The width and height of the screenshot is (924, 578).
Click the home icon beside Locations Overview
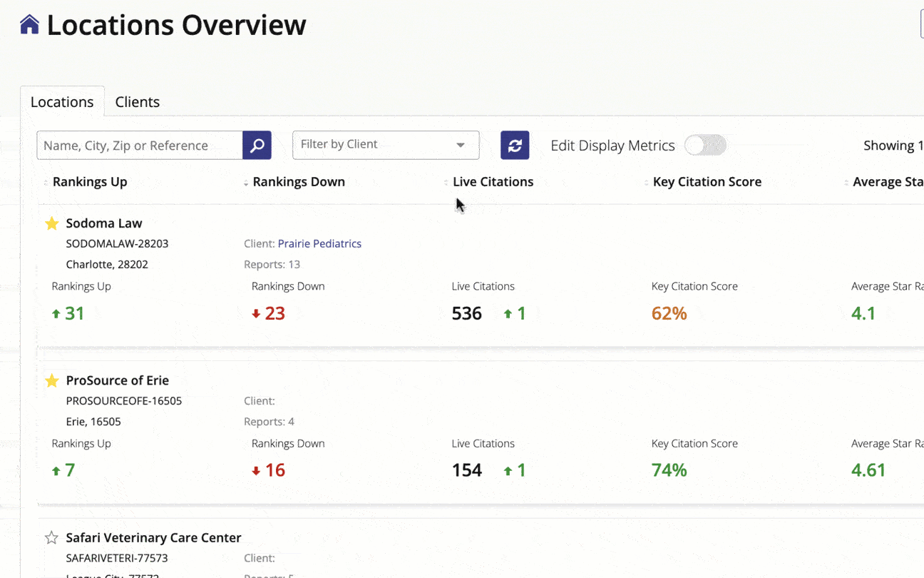29,25
